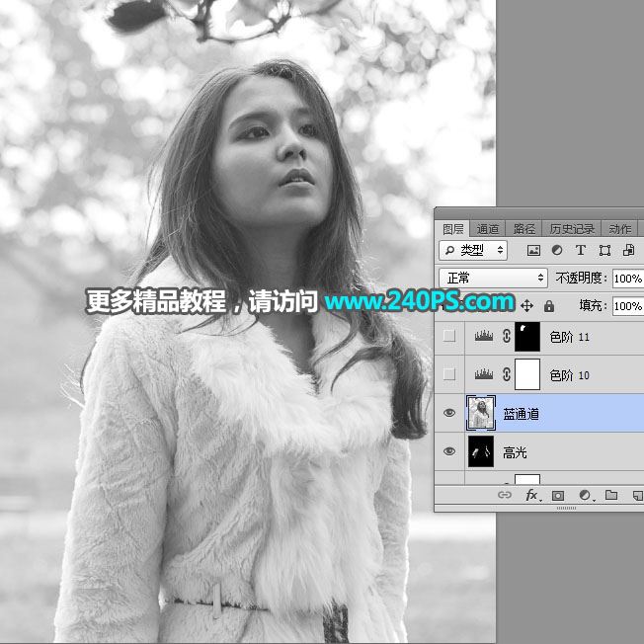644x644 pixels.
Task: Add a layer mask using bottom icon
Action: 558,495
